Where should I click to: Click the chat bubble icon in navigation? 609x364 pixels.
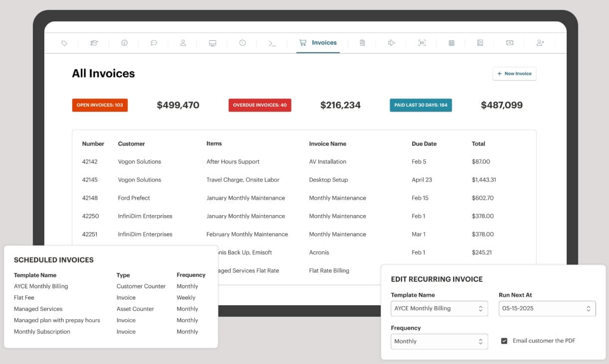click(x=154, y=43)
